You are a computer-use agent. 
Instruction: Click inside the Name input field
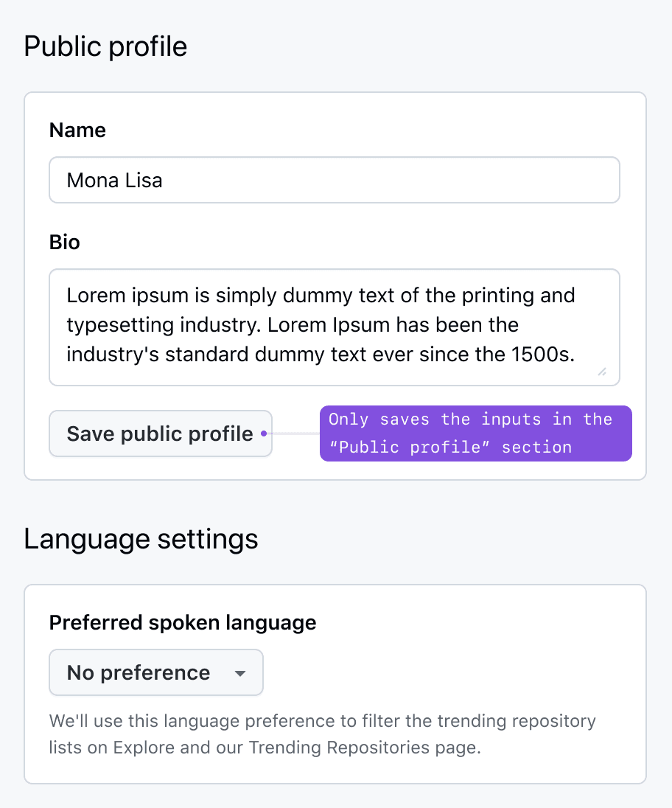click(x=333, y=180)
